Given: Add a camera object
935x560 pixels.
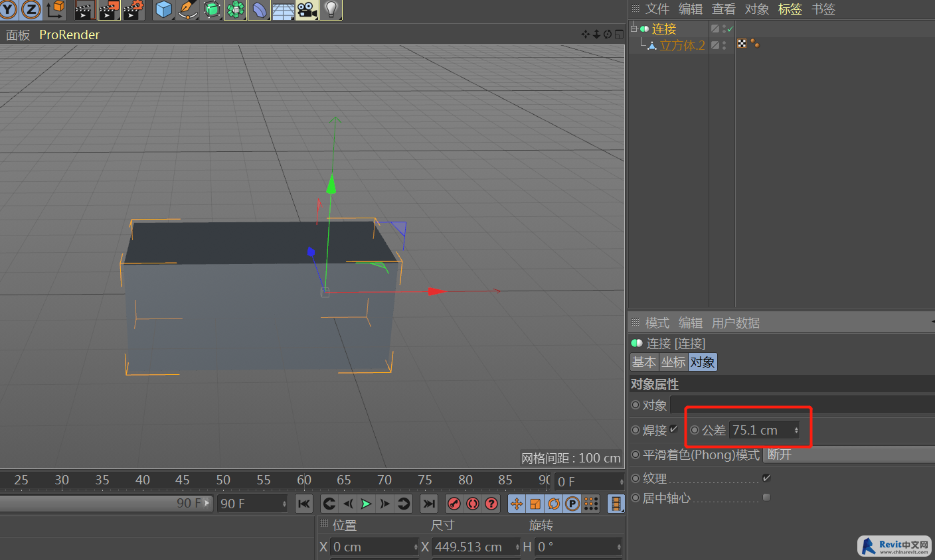Looking at the screenshot, I should click(307, 9).
